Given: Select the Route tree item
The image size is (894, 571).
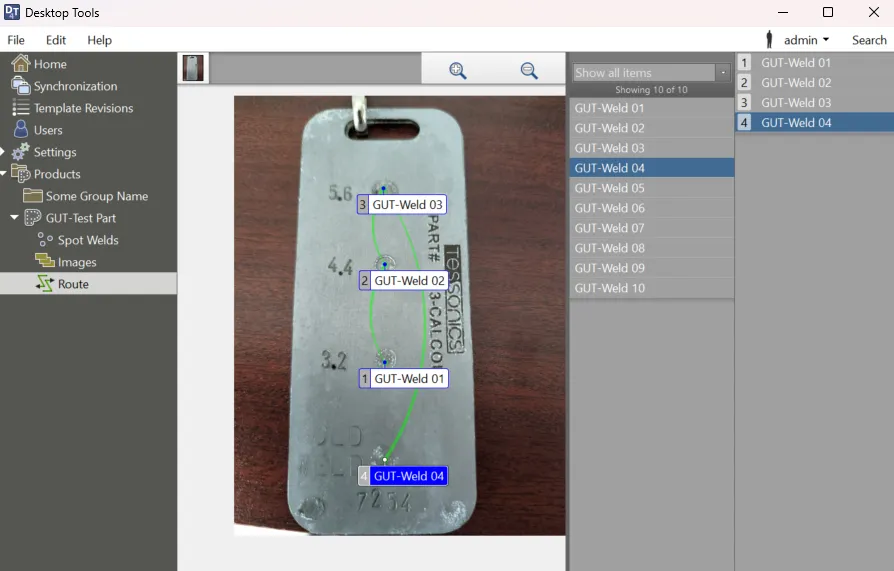Looking at the screenshot, I should 88,284.
